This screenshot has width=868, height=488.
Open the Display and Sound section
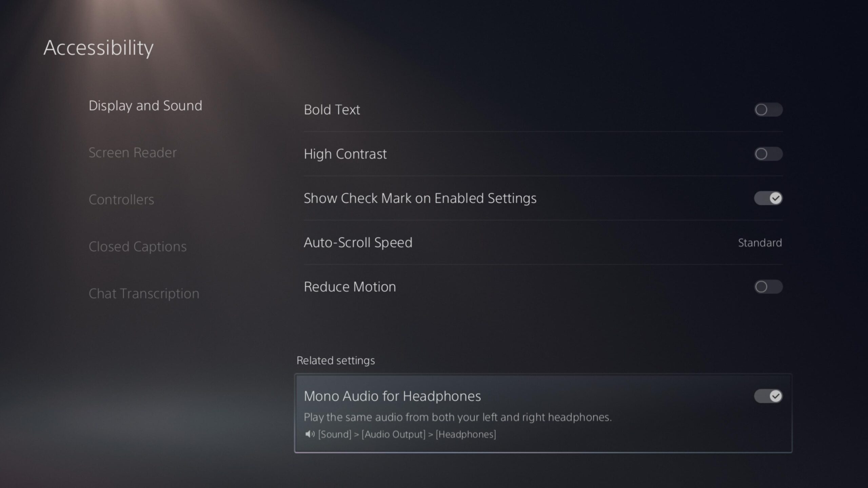(x=145, y=105)
